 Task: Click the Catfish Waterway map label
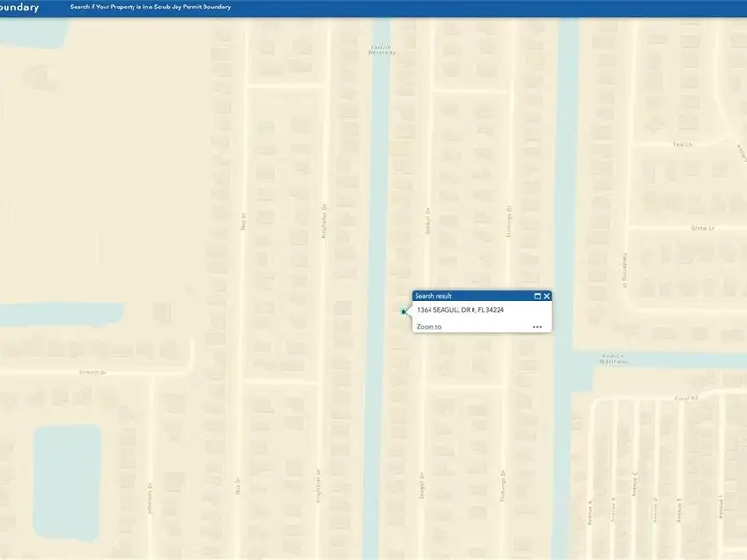[383, 49]
